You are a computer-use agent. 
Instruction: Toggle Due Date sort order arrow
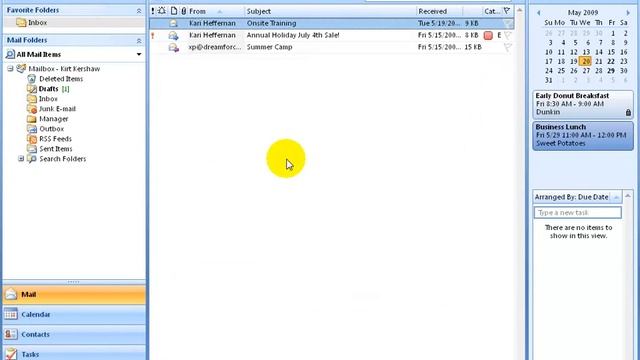coord(616,198)
